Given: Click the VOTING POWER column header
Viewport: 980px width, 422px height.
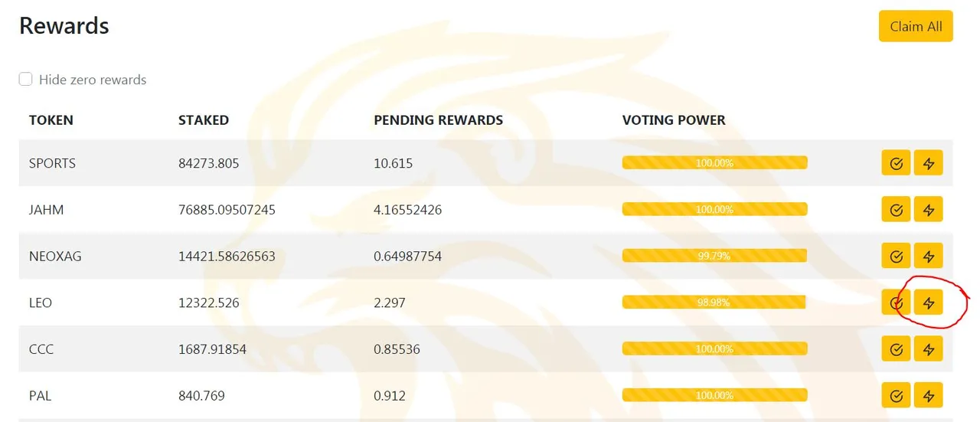Looking at the screenshot, I should [674, 120].
